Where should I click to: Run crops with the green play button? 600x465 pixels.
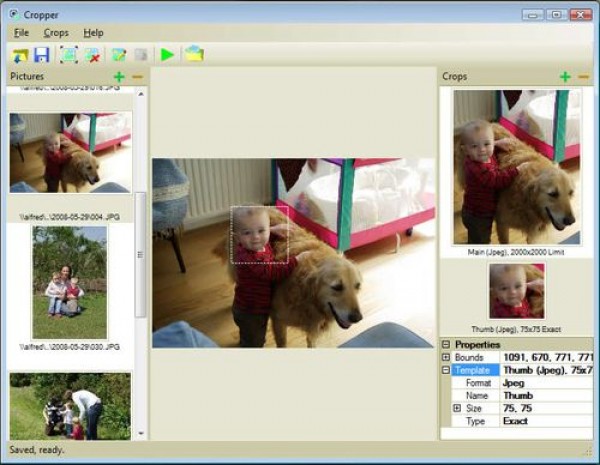pos(167,54)
